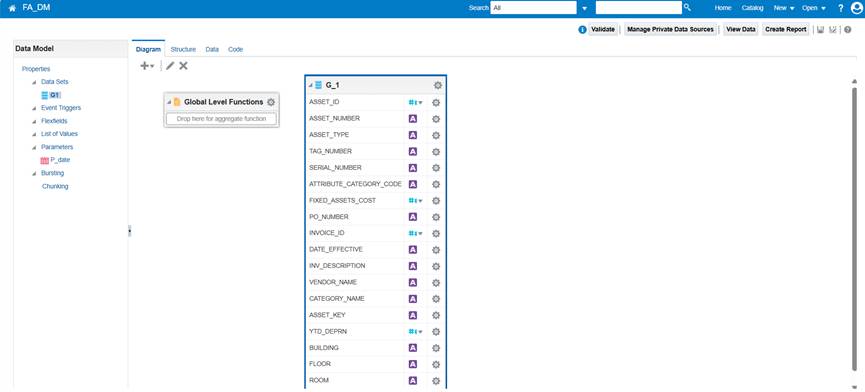
Task: Select List of Values in tree
Action: tap(59, 134)
